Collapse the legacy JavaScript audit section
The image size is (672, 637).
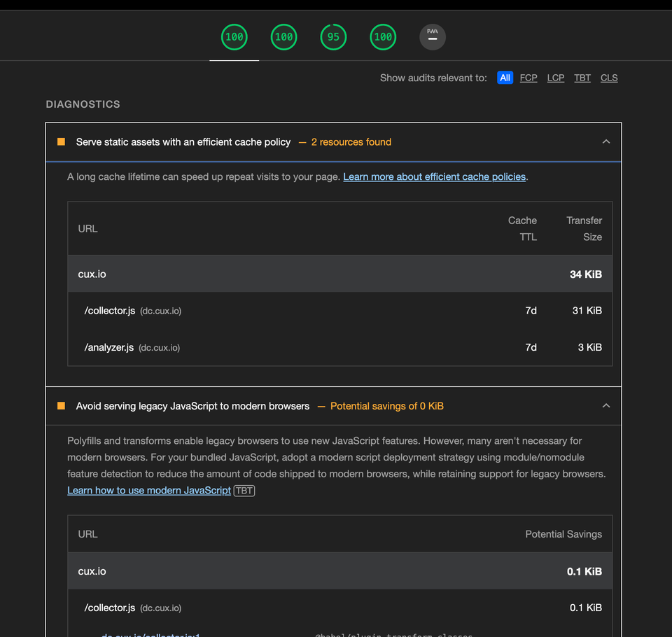pyautogui.click(x=606, y=405)
